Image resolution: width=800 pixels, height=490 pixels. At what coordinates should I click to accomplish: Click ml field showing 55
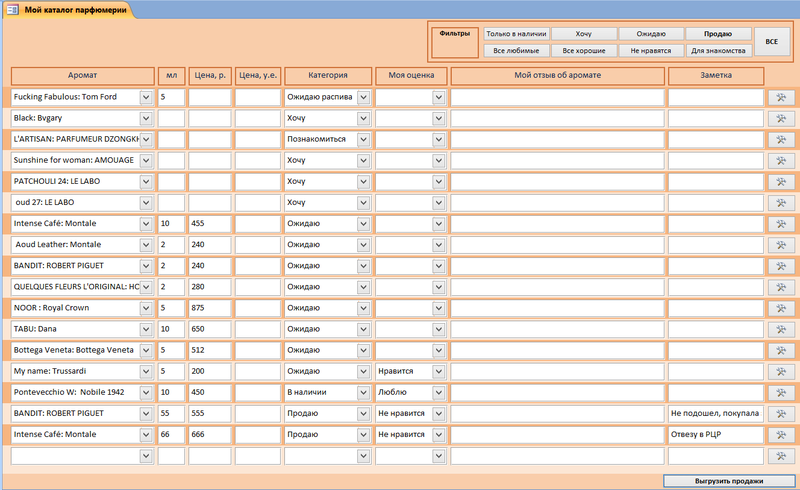[171, 413]
